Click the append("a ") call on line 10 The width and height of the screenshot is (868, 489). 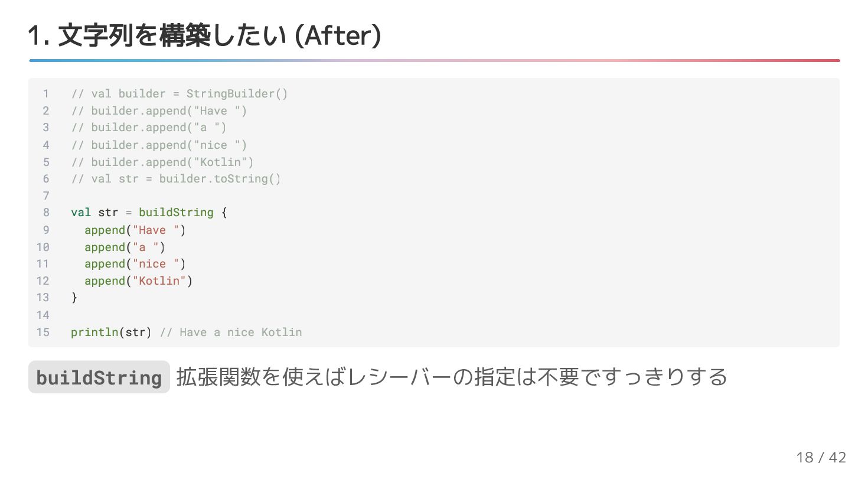125,247
